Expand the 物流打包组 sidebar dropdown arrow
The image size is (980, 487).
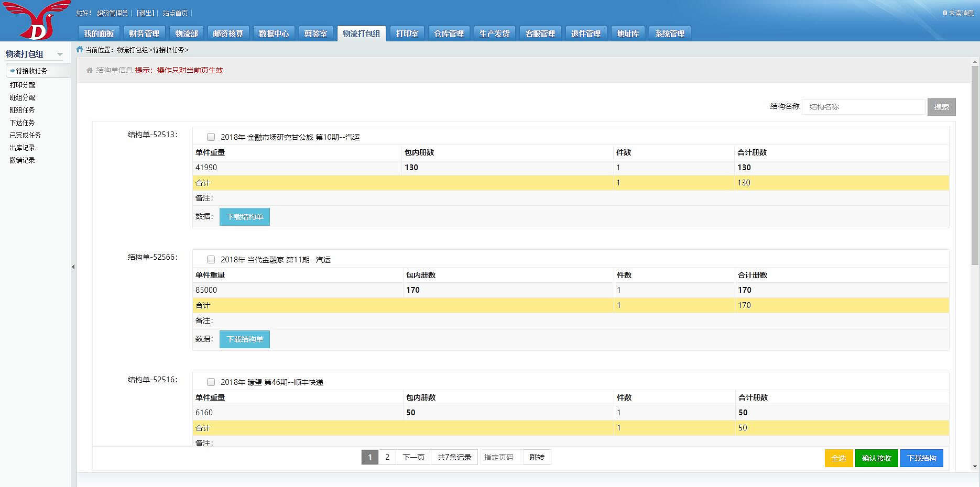[x=60, y=54]
